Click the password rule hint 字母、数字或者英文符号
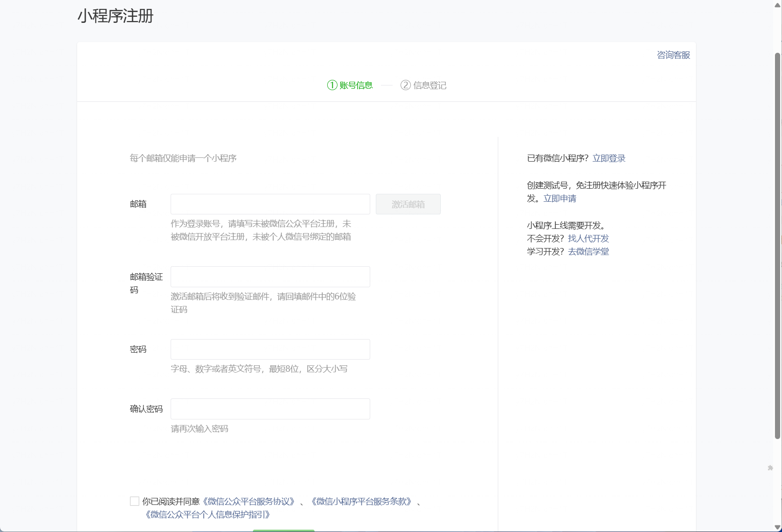 pyautogui.click(x=259, y=369)
